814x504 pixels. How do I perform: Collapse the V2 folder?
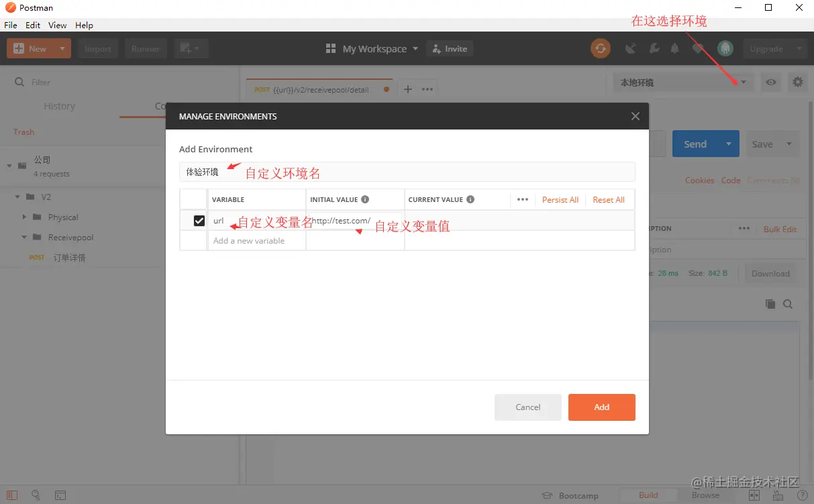pos(17,197)
